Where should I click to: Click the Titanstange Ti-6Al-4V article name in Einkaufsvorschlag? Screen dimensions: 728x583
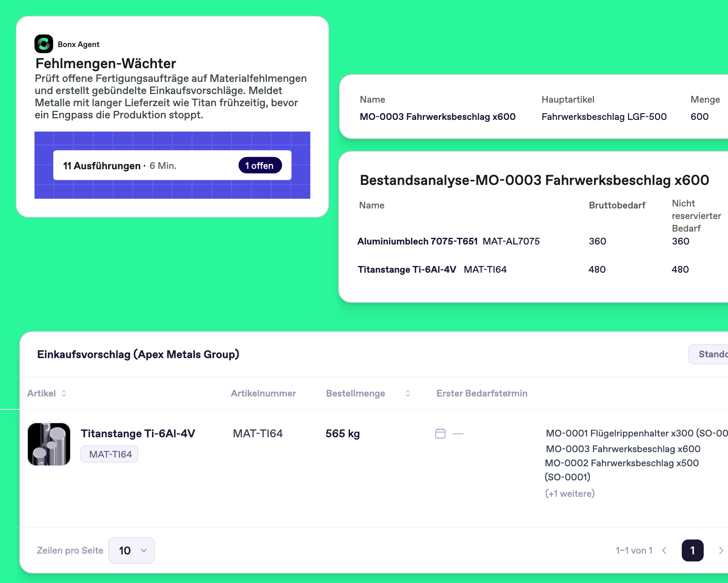pyautogui.click(x=138, y=433)
